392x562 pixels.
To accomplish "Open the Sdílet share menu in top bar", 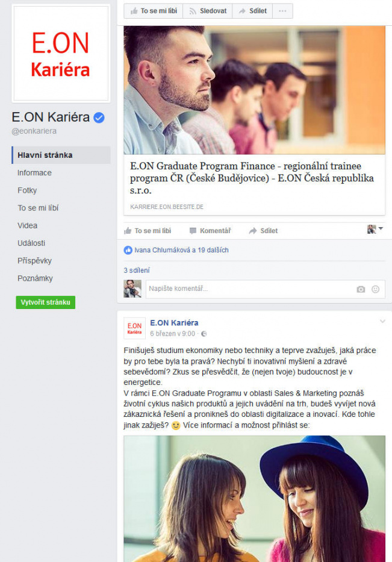I will (253, 11).
